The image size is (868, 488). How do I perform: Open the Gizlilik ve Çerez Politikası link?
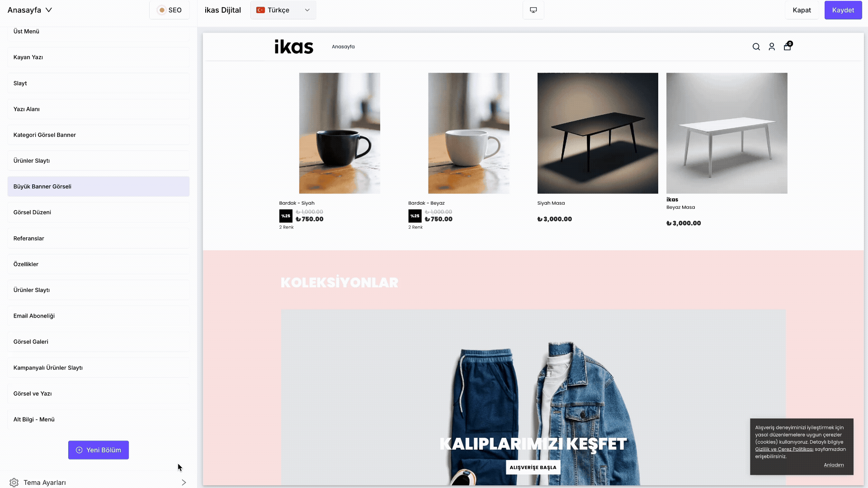pyautogui.click(x=784, y=449)
